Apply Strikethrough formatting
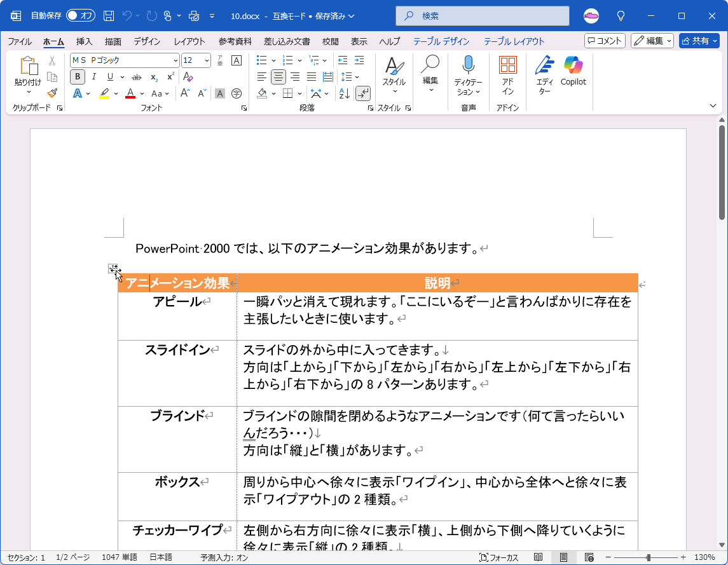Image resolution: width=728 pixels, height=565 pixels. click(137, 77)
